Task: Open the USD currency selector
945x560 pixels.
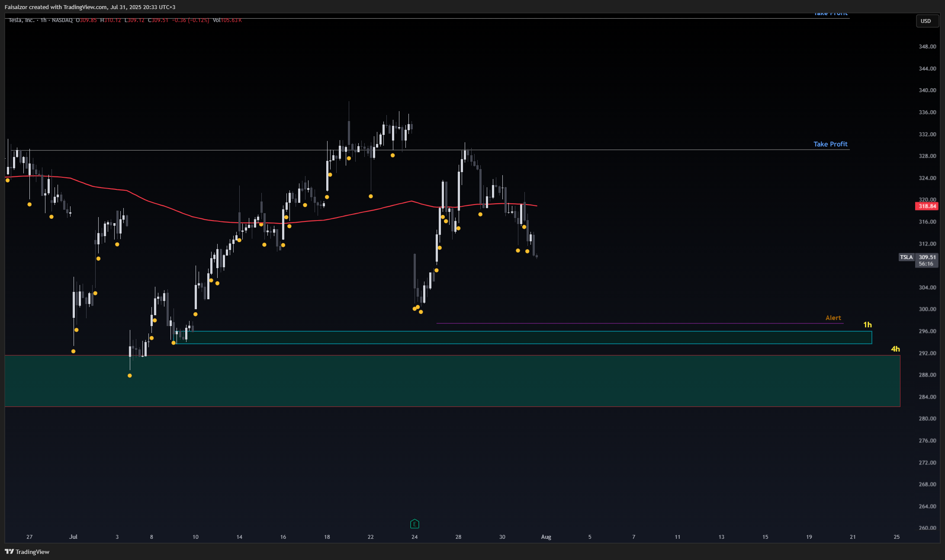Action: [x=927, y=21]
